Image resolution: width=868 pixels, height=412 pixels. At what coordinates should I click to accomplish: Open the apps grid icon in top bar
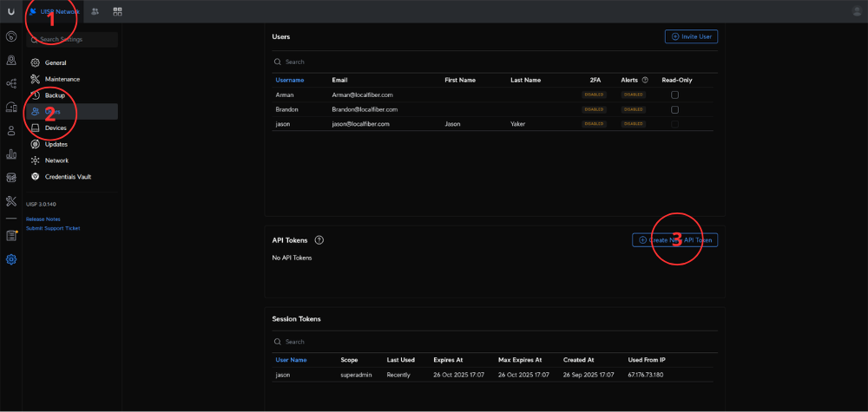click(117, 11)
